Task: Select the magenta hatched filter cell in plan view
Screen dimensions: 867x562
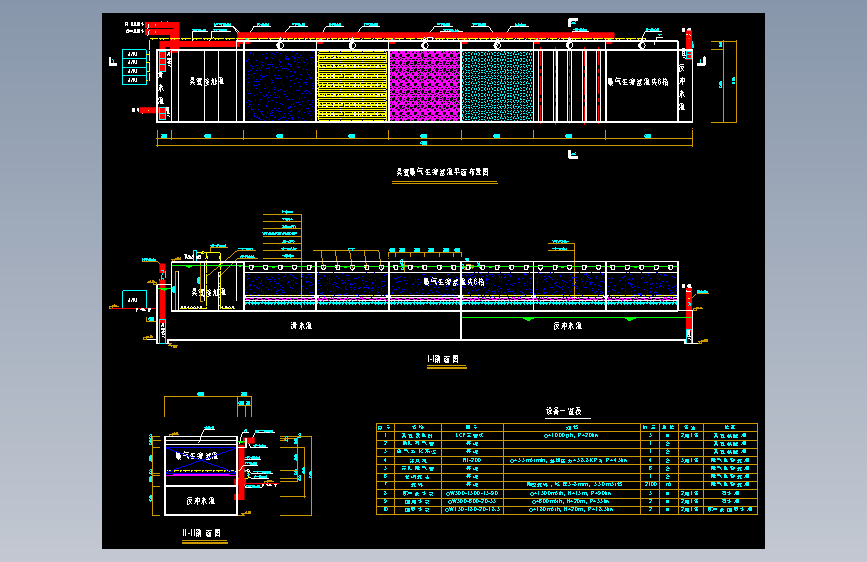Action: tap(425, 86)
